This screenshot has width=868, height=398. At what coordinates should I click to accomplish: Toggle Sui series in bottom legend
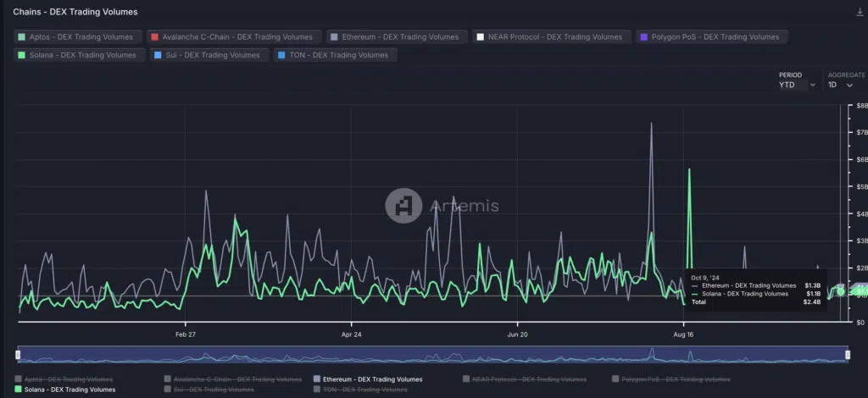click(209, 390)
